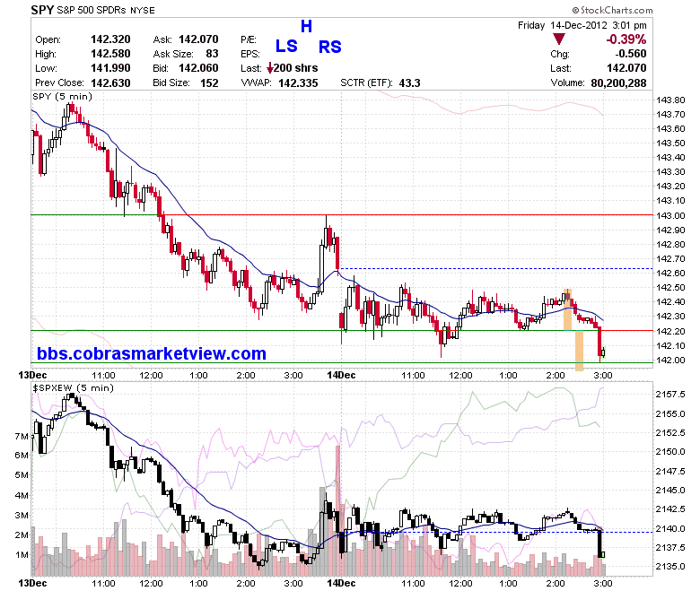The height and width of the screenshot is (591, 700).
Task: Click the 12:00 tick below the 14Dec SPY chart
Action: click(x=460, y=376)
